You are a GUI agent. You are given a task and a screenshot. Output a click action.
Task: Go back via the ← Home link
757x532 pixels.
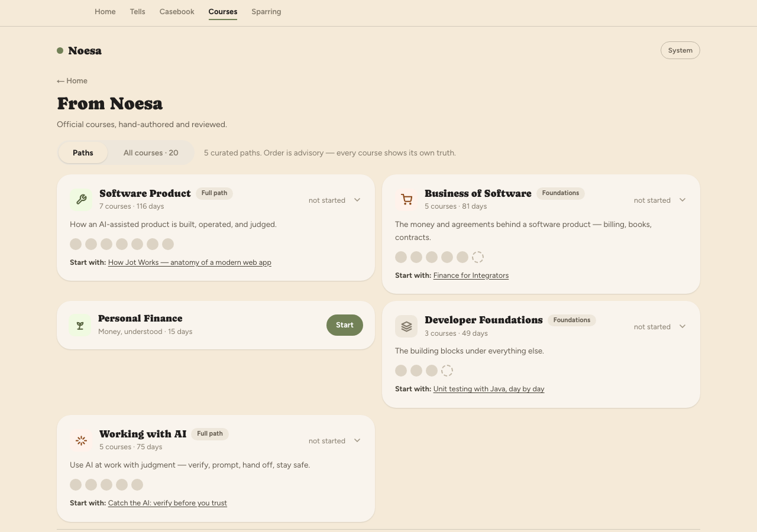coord(72,81)
